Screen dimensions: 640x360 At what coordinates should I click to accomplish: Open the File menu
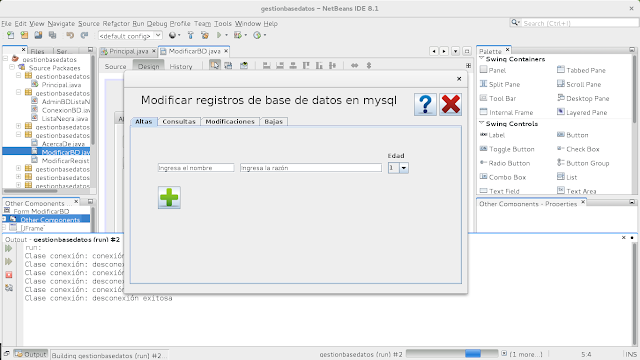pos(6,24)
